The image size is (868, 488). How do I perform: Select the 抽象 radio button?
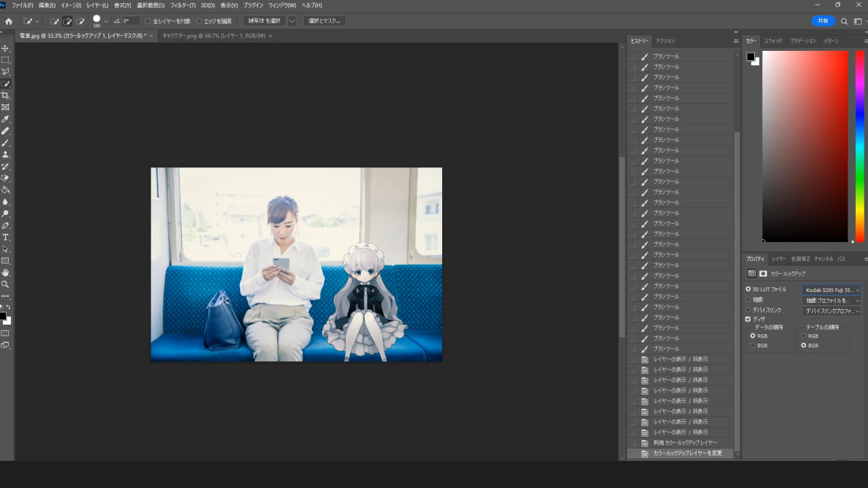click(748, 300)
